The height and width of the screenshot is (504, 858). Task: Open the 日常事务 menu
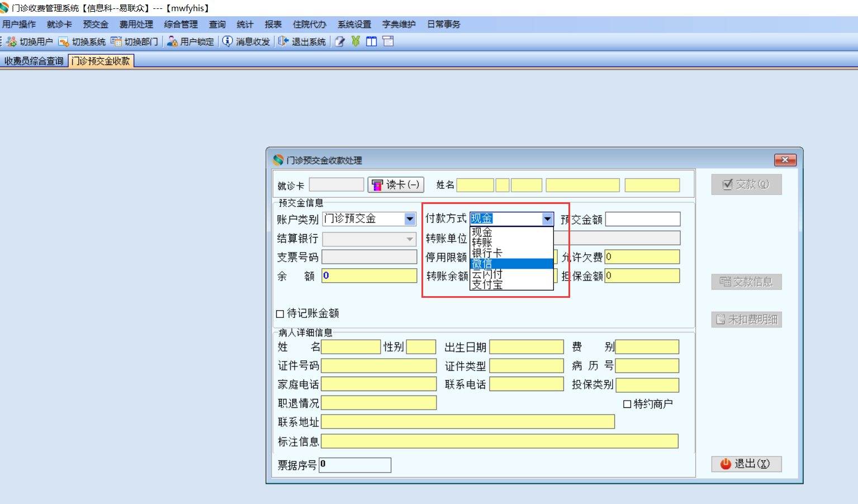(444, 25)
